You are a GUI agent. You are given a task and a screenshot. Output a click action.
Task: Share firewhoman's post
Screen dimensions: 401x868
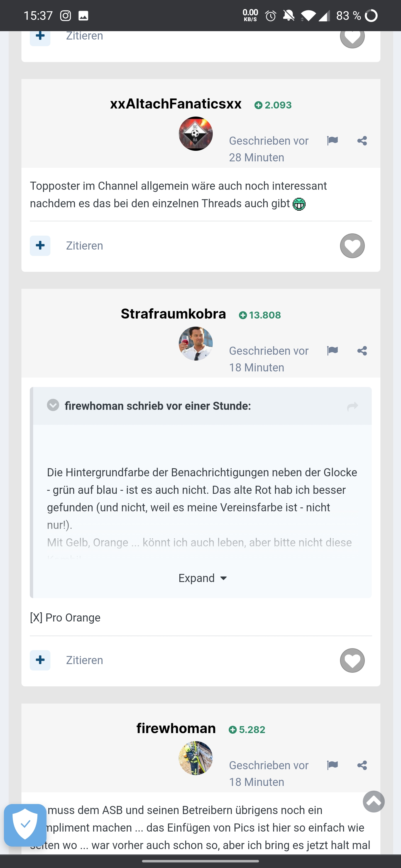362,765
